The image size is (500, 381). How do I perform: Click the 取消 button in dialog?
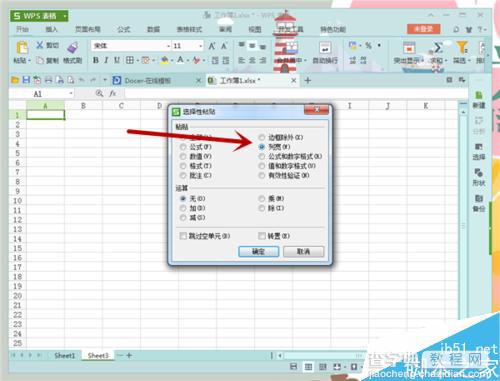[x=303, y=251]
